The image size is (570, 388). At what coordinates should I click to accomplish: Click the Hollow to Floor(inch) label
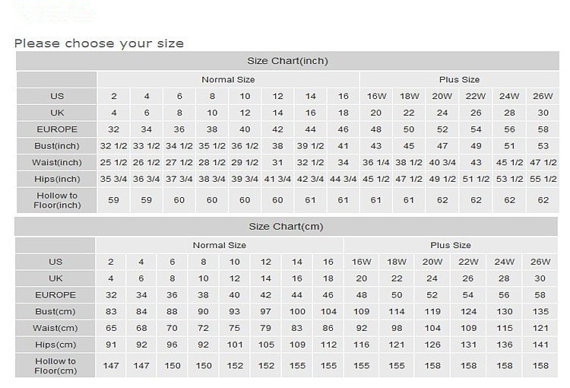coord(57,200)
